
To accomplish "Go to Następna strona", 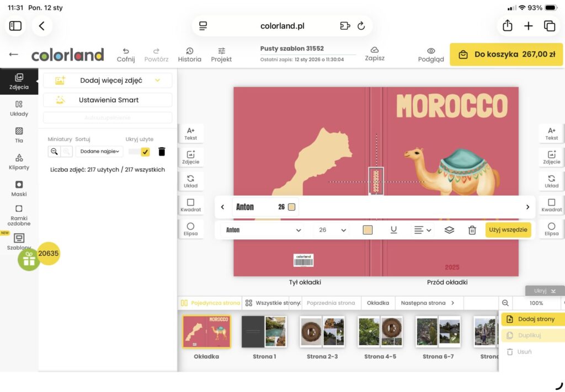I will 427,303.
